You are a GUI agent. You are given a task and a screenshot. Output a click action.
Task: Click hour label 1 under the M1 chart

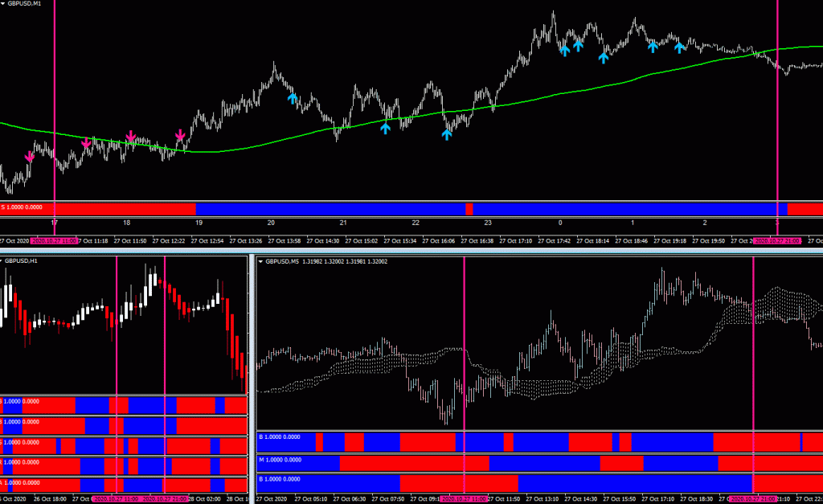(x=633, y=223)
